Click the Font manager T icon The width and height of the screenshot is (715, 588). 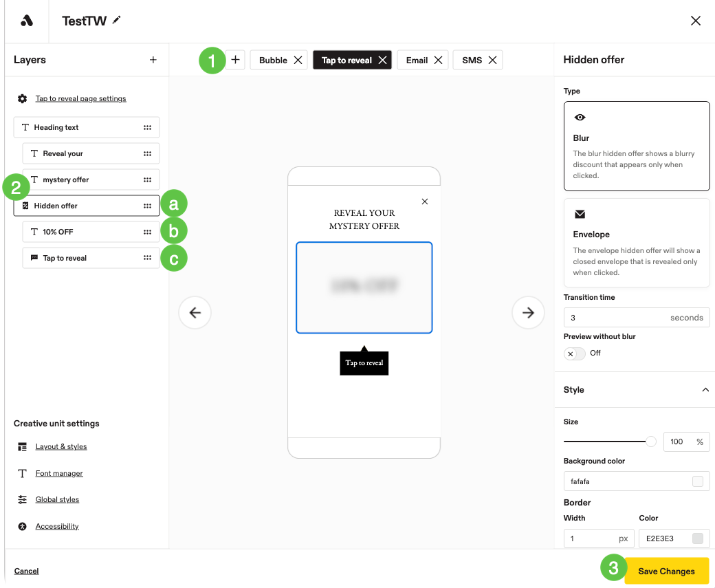(x=22, y=474)
